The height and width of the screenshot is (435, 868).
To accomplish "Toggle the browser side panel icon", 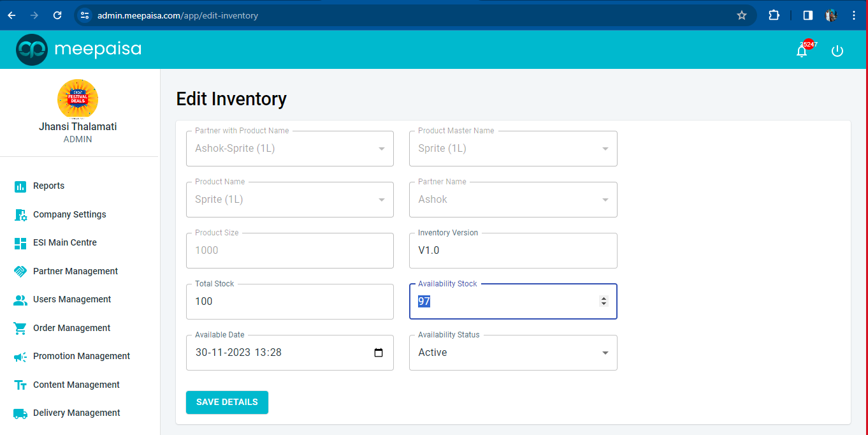I will tap(807, 15).
